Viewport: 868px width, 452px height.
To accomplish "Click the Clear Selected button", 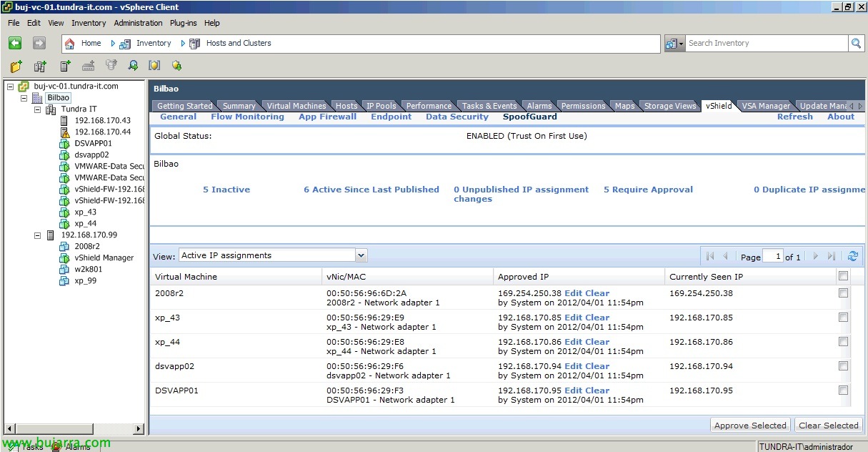I will click(x=829, y=426).
